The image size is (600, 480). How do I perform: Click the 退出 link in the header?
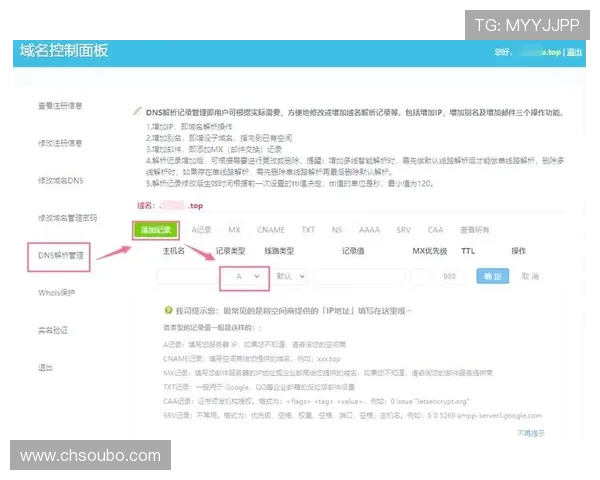click(x=574, y=52)
